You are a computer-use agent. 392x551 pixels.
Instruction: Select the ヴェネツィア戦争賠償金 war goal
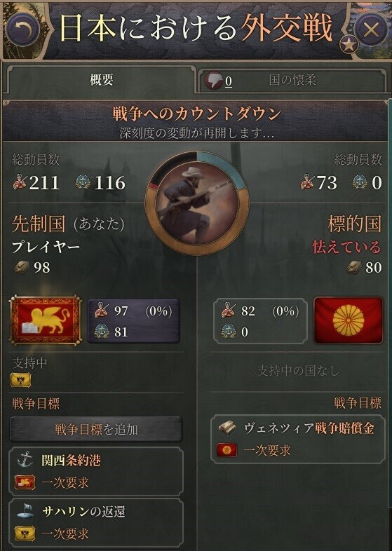click(x=298, y=440)
